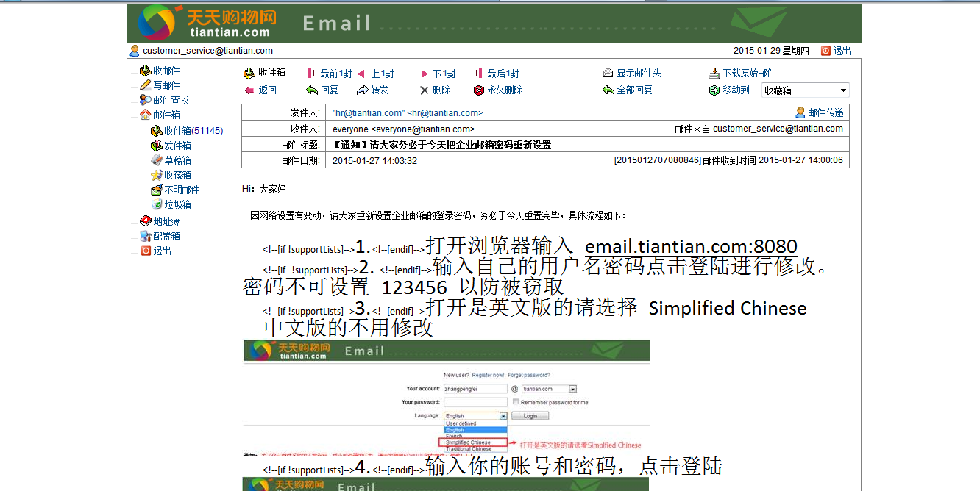Jump to last mail 最后1封
Screen dimensions: 980x491
pyautogui.click(x=503, y=74)
